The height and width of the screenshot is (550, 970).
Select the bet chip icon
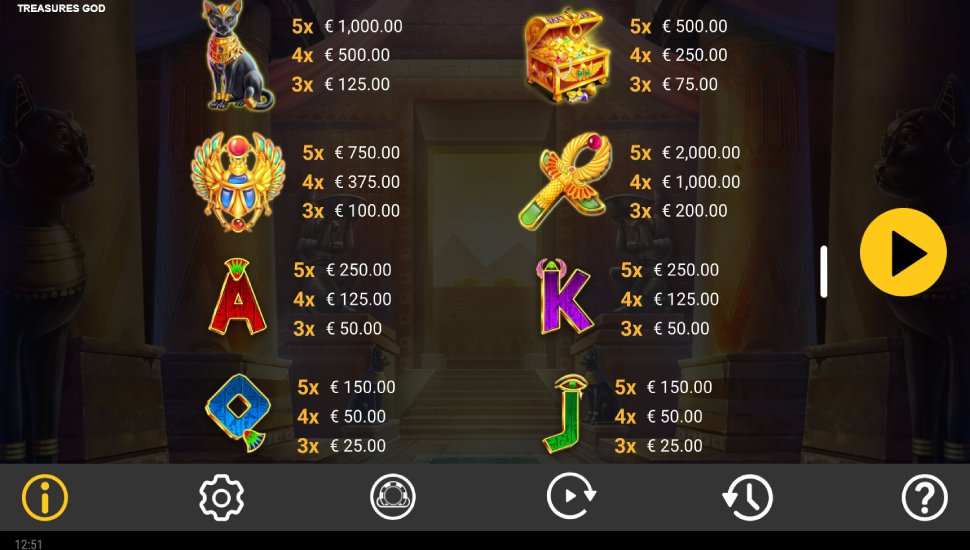pyautogui.click(x=393, y=497)
